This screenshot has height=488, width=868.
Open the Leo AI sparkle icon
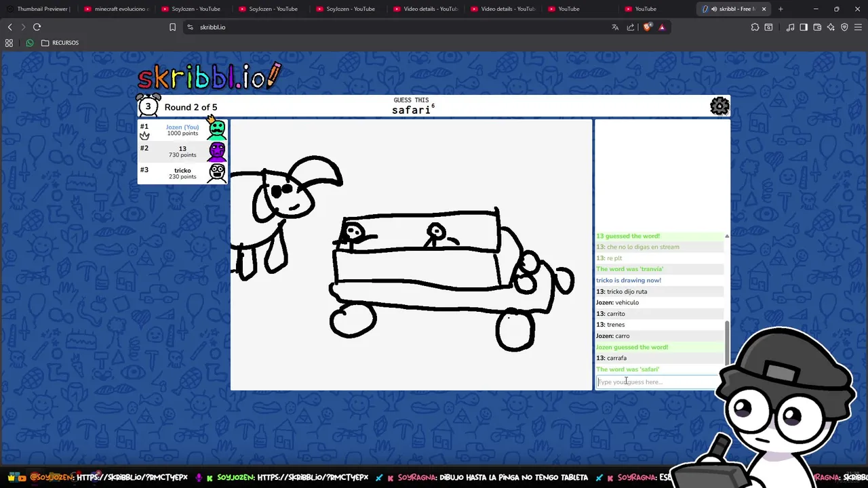[x=831, y=27]
